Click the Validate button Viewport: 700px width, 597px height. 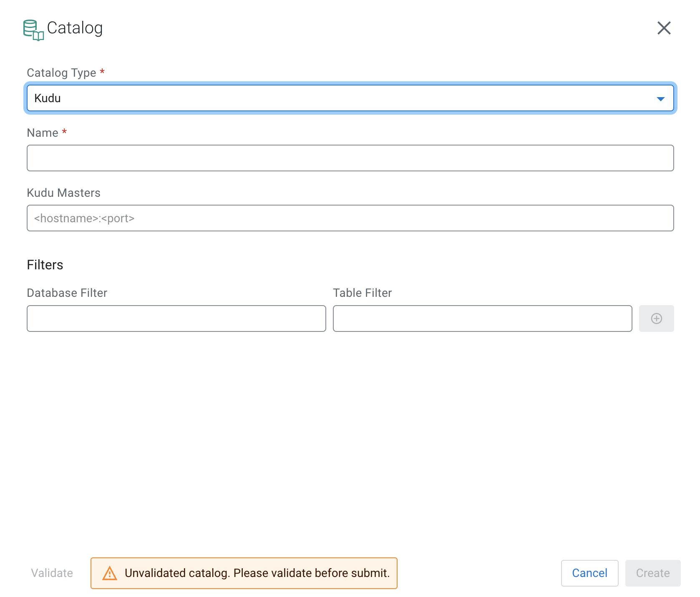(x=52, y=573)
